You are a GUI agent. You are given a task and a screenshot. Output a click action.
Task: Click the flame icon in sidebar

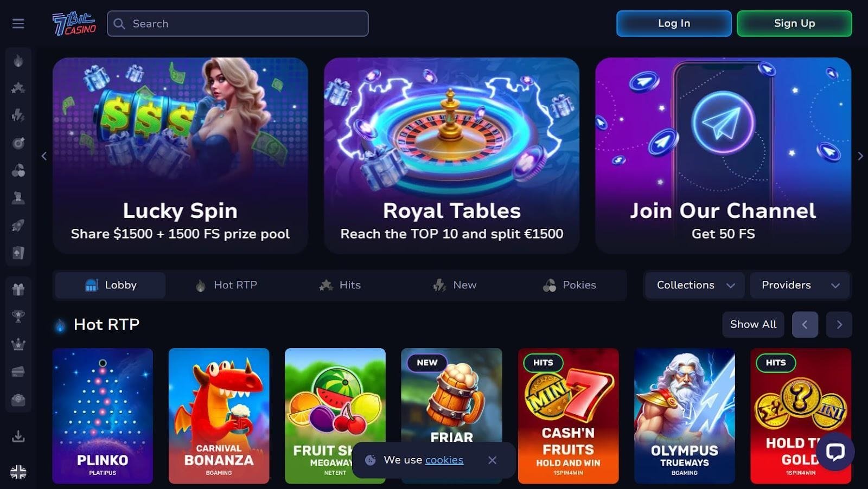pyautogui.click(x=18, y=61)
